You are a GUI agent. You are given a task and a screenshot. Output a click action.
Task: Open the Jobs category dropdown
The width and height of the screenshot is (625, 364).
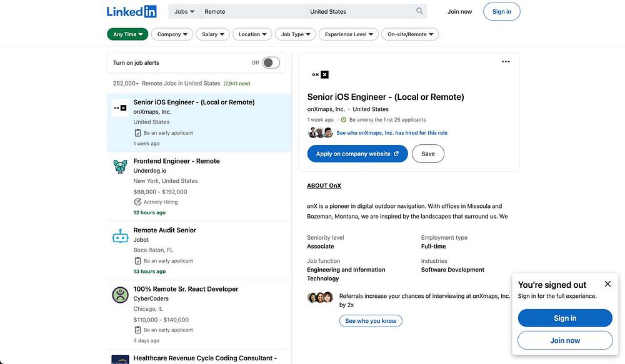pos(184,11)
